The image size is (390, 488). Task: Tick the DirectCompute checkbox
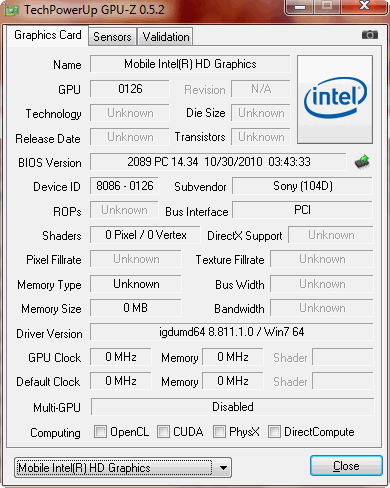click(274, 432)
